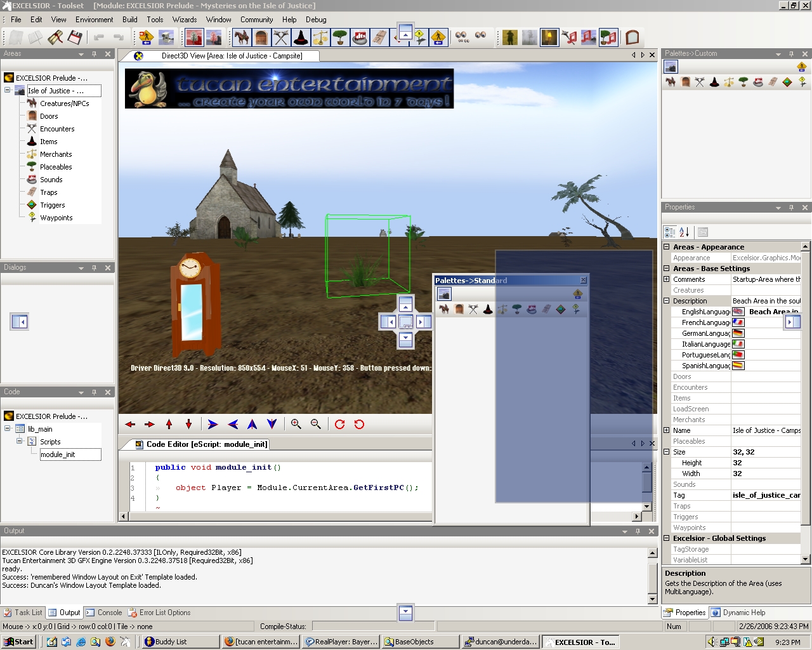Click Code Editor horizontal scrollbar right arrow
Screen dimensions: 812x650
point(637,516)
